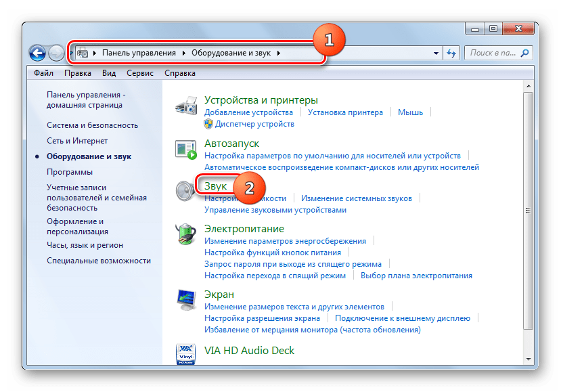Click Изменение параметров энергосбережения link

pos(285,241)
